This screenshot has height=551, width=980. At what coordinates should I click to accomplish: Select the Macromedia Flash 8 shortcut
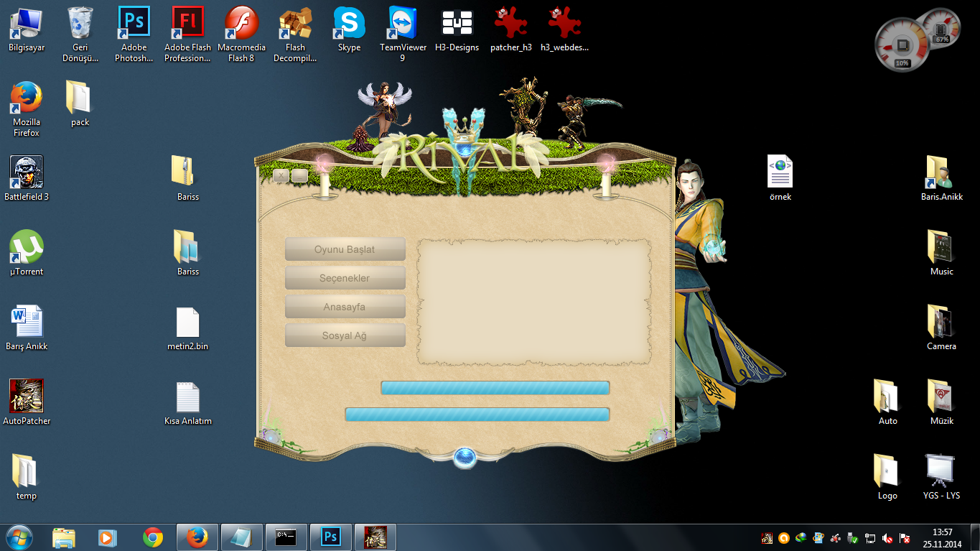click(x=241, y=34)
